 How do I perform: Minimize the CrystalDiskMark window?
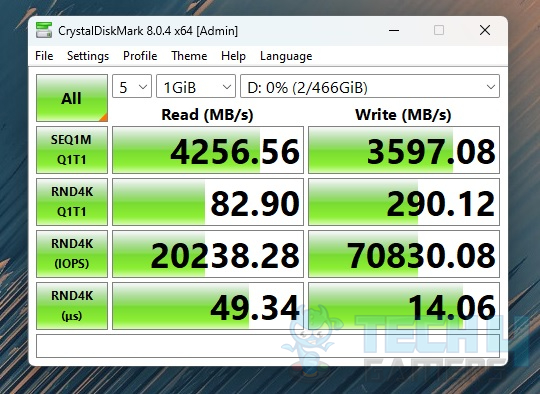coord(394,30)
